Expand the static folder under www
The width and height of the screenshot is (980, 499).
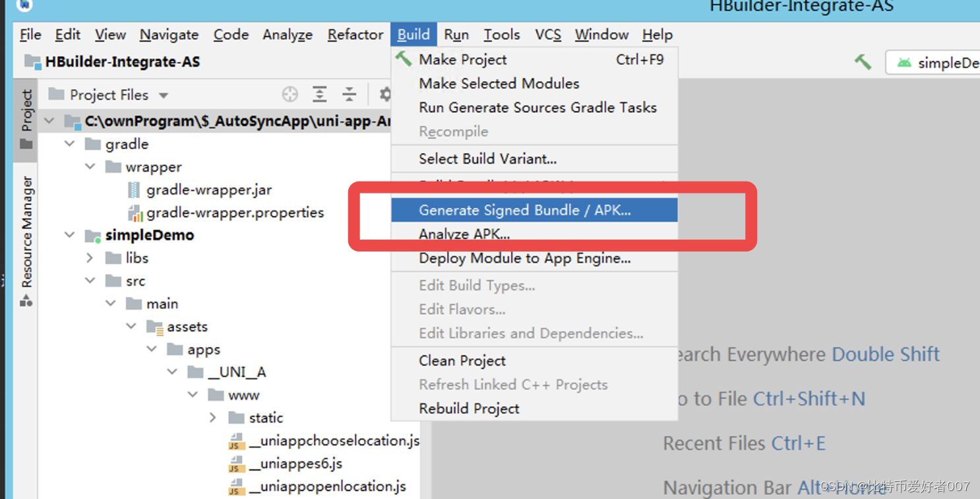click(x=212, y=417)
